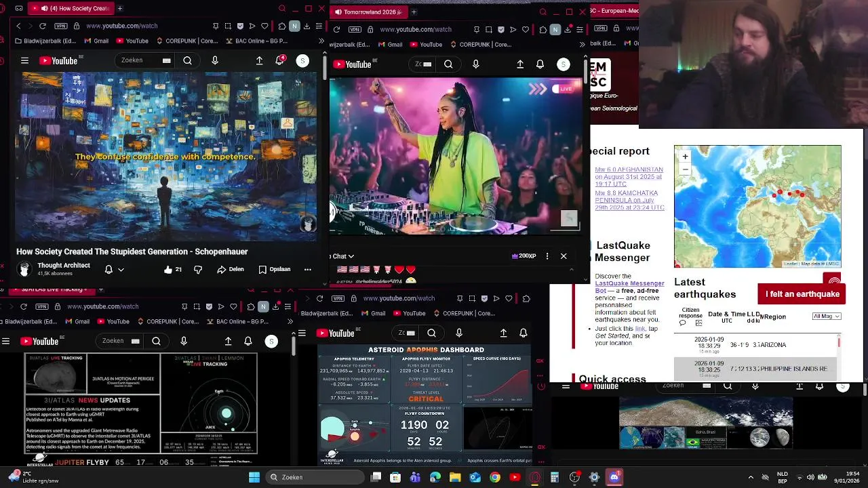Open extensions puzzle icon in Schopenhauer window
The width and height of the screenshot is (868, 488).
(282, 26)
